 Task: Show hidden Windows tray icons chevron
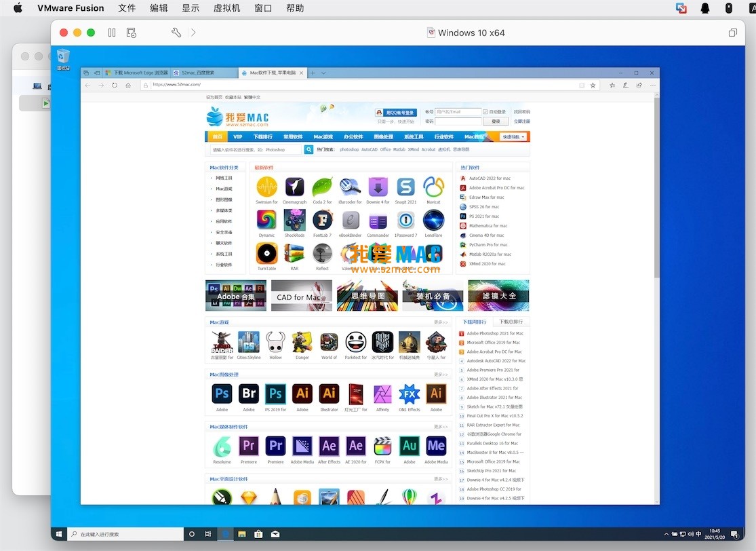pos(667,534)
